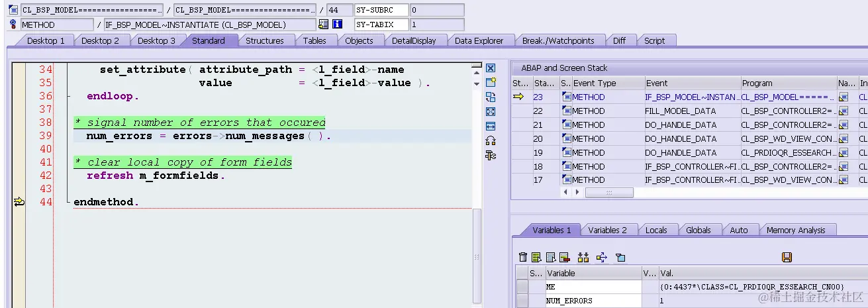Click the new tool icon below the close icon
This screenshot has height=308, width=868.
tap(491, 83)
